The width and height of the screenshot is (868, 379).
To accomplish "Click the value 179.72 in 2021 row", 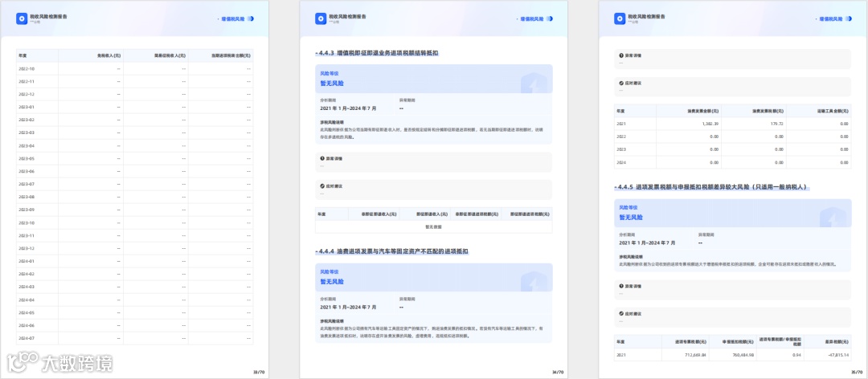I will point(776,124).
